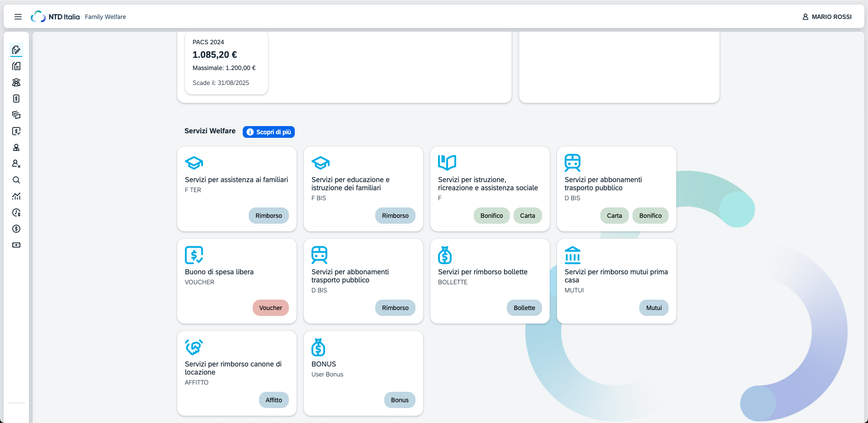Click the open book icon on the istruzione card
Viewport: 868px width, 423px height.
click(447, 163)
